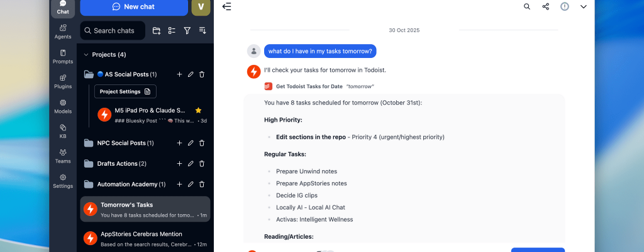Delete the AS Social Posts project
This screenshot has height=252, width=644.
coord(202,74)
